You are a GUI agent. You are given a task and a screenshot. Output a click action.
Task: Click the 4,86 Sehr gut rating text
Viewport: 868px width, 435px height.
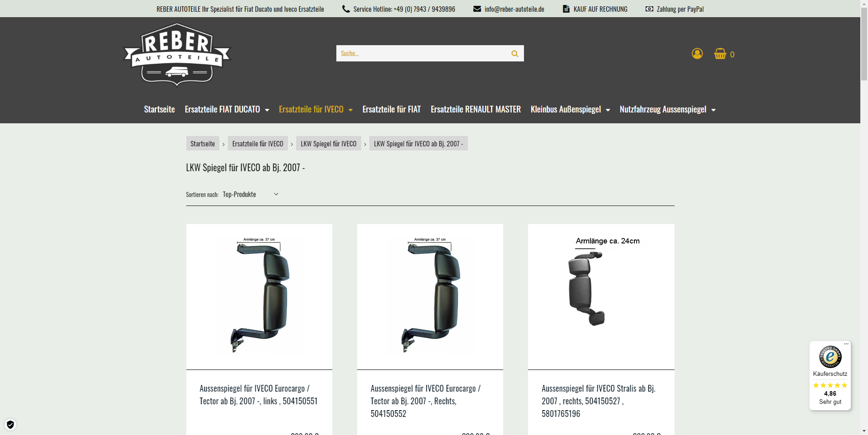coord(830,398)
